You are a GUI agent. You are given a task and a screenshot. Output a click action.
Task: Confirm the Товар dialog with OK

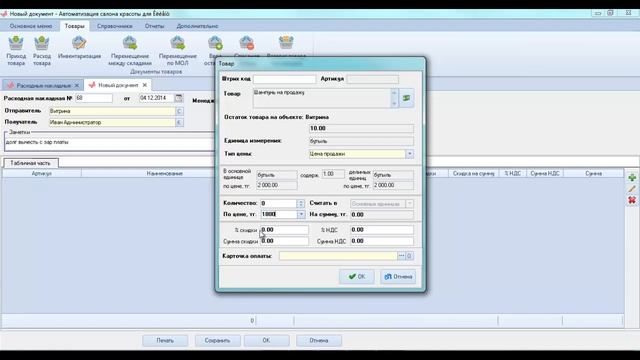[x=357, y=277]
